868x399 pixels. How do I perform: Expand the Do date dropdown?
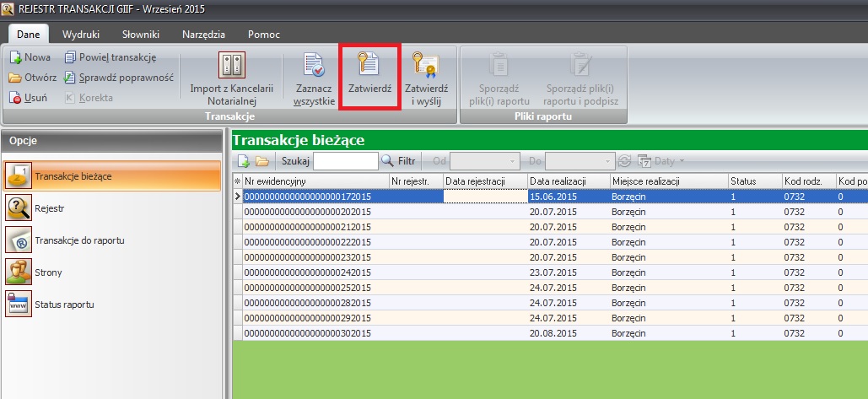(608, 160)
